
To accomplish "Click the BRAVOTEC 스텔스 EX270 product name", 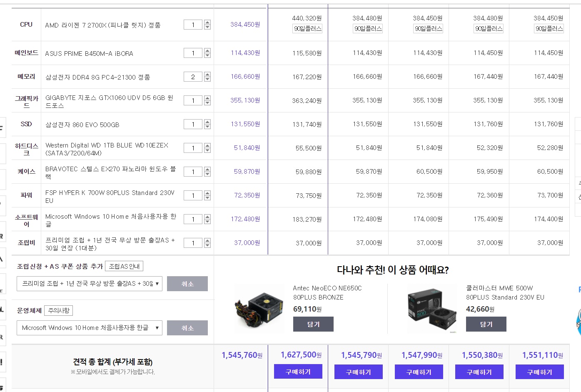I will point(110,172).
